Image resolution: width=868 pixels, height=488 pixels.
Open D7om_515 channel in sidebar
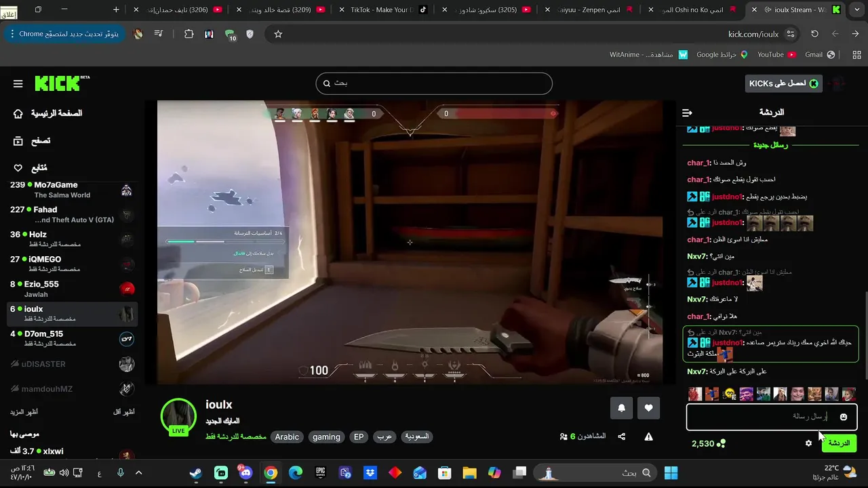point(72,338)
